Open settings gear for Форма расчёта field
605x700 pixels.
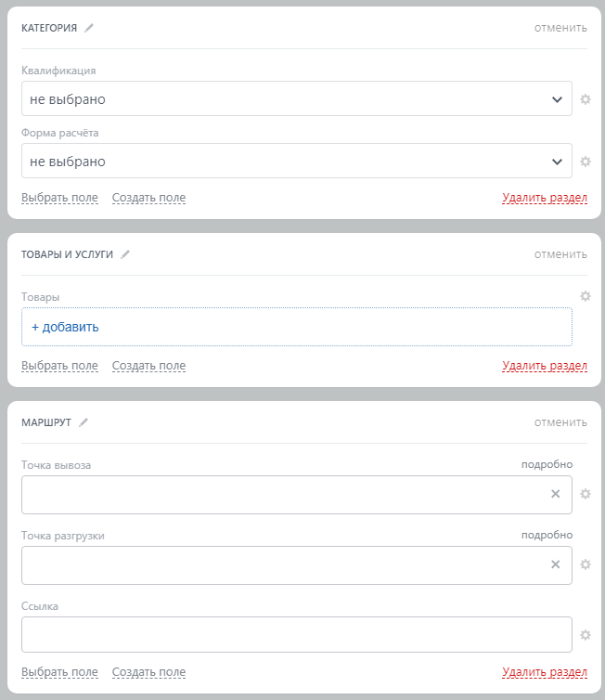click(586, 161)
